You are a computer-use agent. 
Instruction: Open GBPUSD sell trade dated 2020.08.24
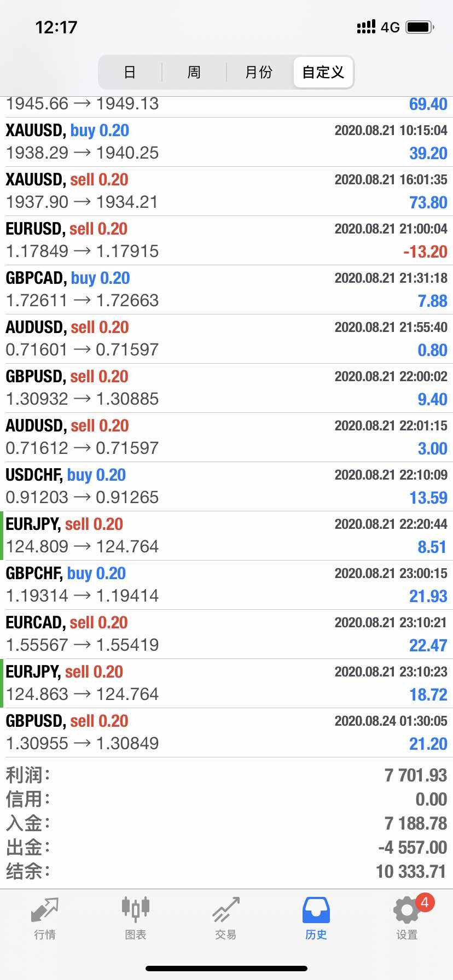pos(226,732)
